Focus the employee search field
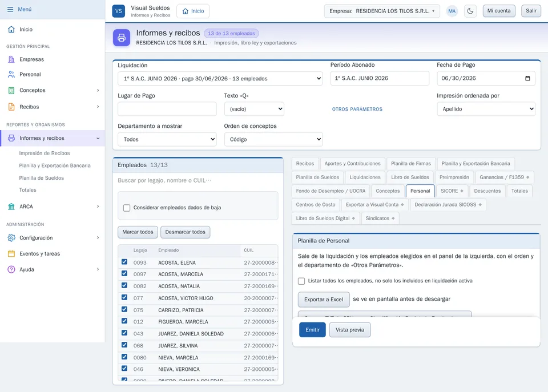 click(x=198, y=180)
